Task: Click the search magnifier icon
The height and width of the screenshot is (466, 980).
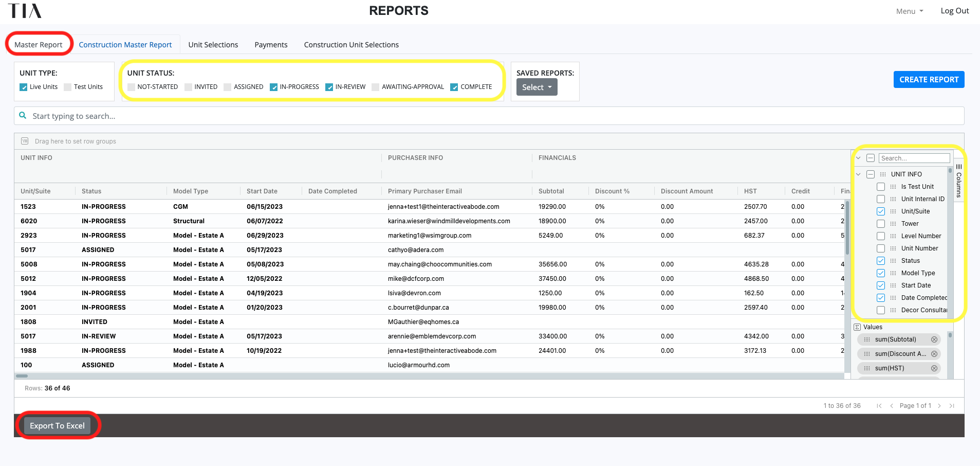Action: click(23, 116)
